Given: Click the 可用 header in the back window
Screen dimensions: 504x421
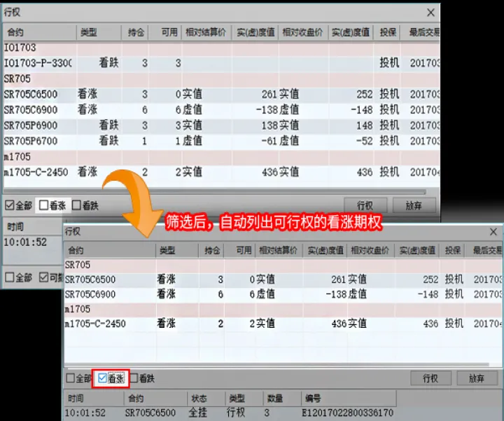Looking at the screenshot, I should click(165, 32).
